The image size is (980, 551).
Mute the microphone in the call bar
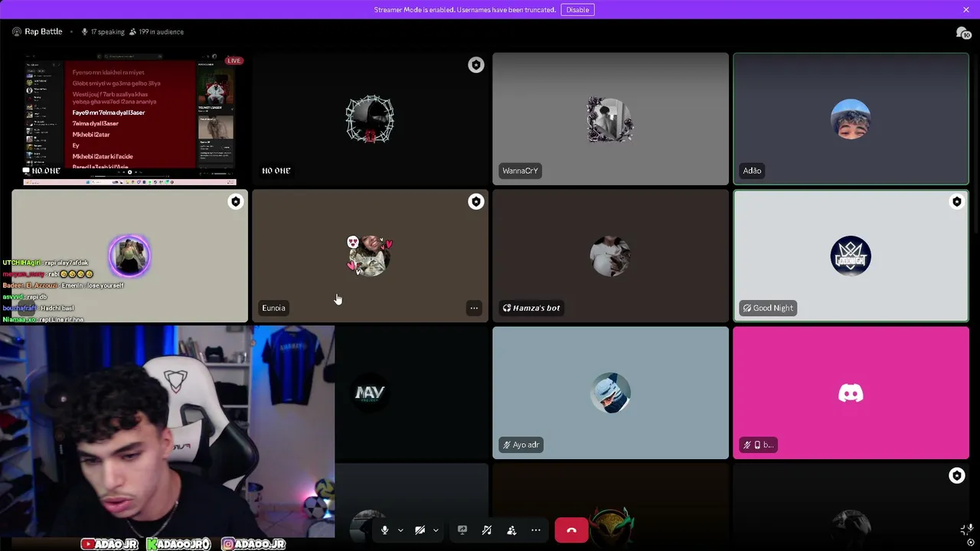tap(384, 530)
